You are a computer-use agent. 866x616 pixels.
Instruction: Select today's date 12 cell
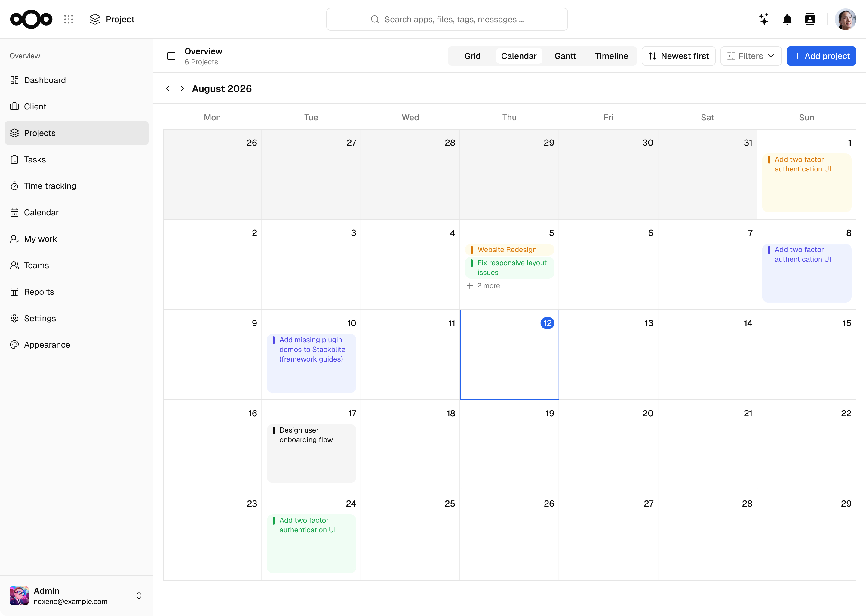click(509, 355)
